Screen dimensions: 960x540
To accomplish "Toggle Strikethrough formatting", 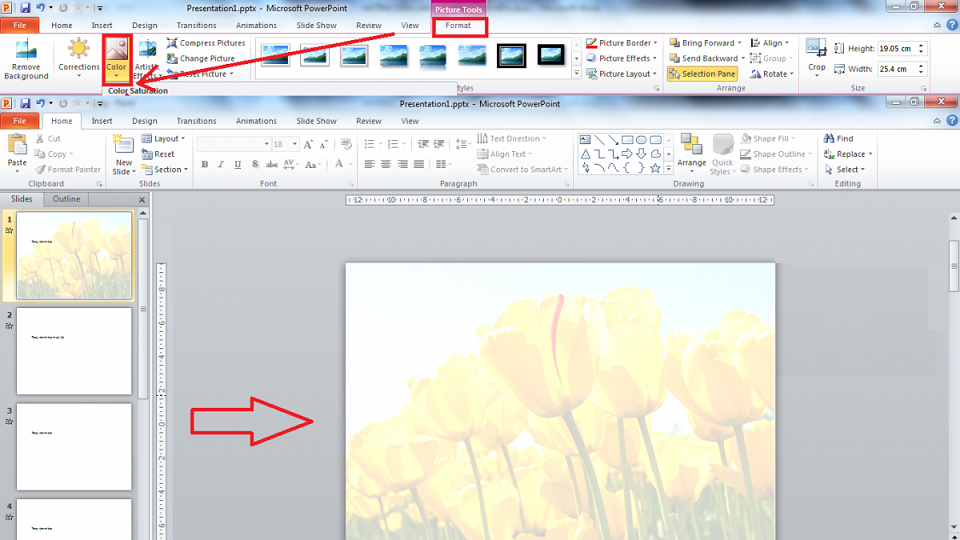I will click(x=272, y=164).
